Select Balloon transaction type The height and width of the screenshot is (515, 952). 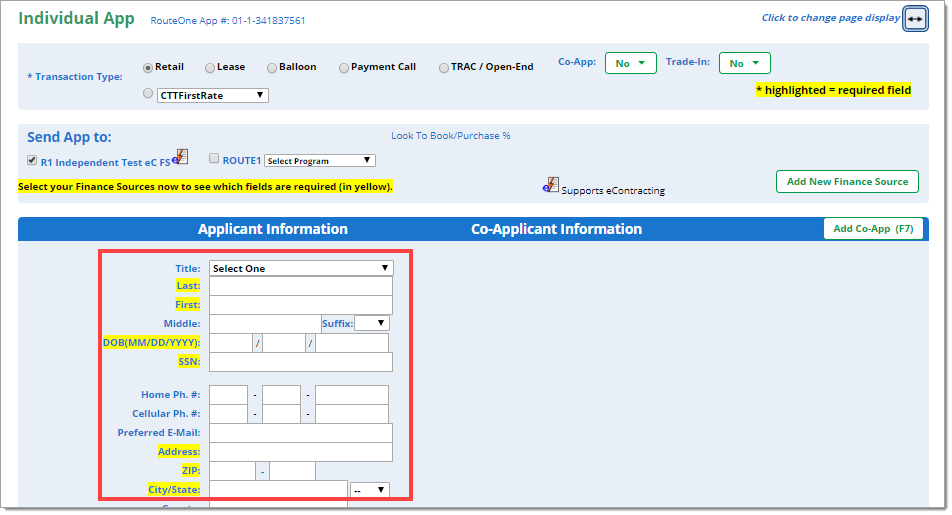point(272,68)
